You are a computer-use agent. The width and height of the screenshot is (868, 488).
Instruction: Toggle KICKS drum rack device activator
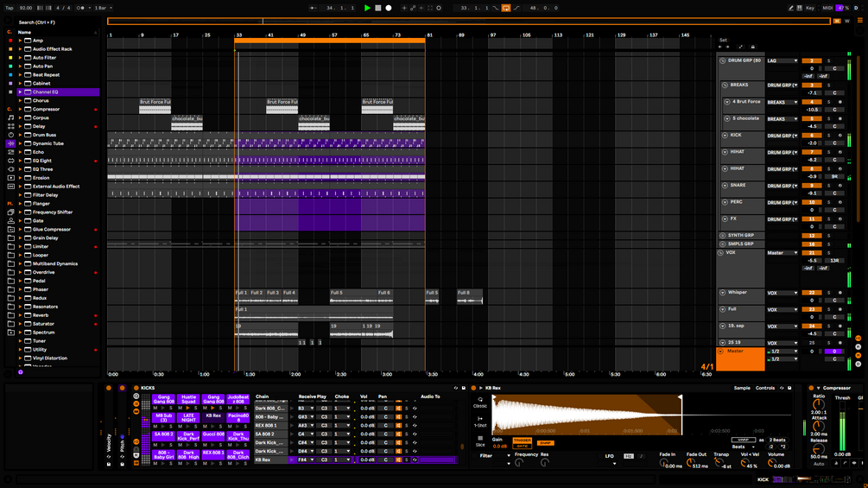(x=136, y=388)
